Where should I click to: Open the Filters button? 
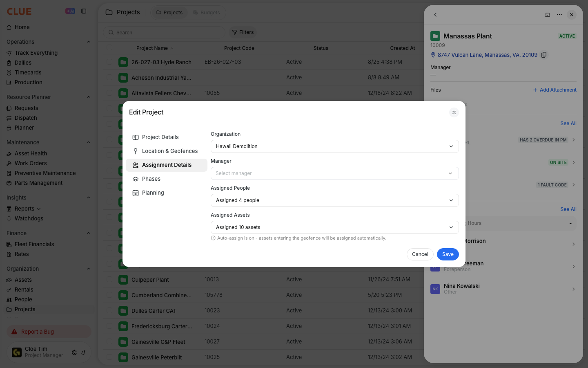coord(243,32)
